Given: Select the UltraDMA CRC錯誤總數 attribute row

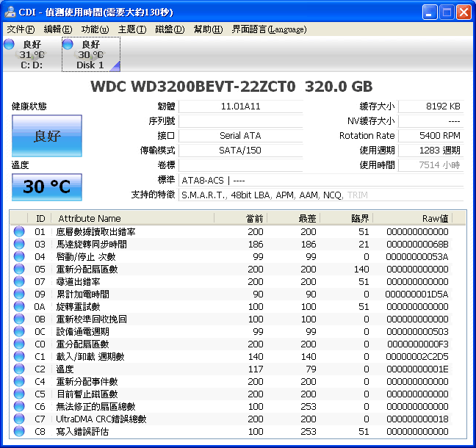Looking at the screenshot, I should 231,419.
